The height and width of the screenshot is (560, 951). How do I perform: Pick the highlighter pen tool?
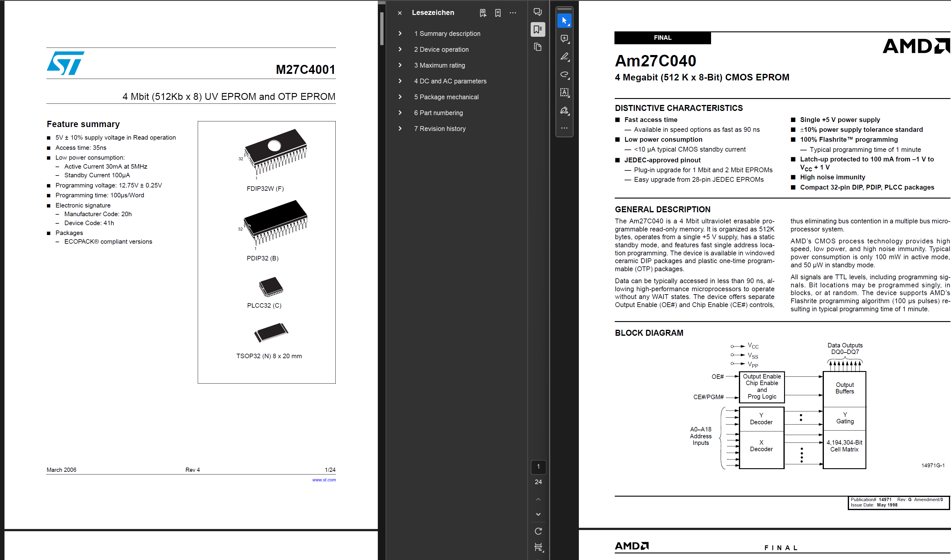click(564, 57)
